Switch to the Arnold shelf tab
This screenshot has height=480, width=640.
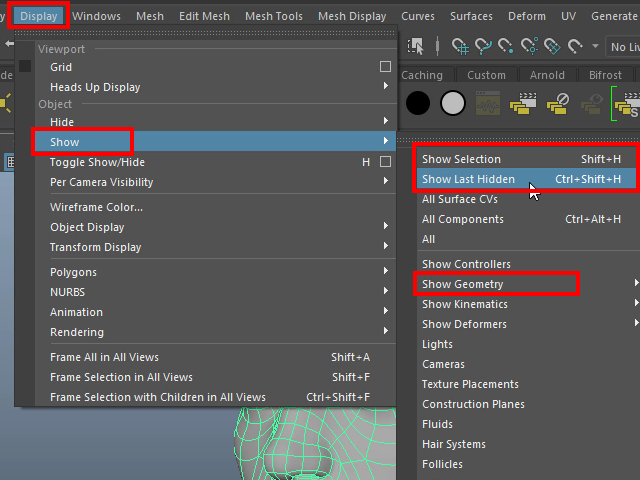click(x=547, y=75)
